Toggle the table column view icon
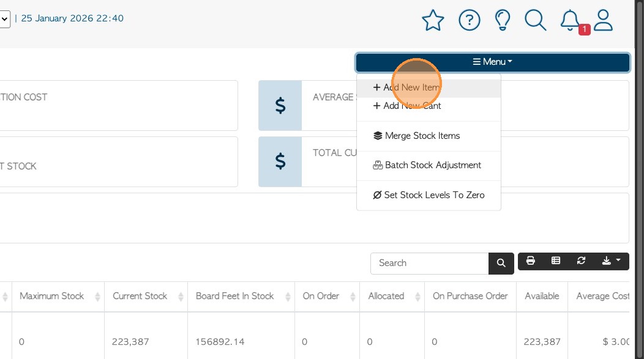The height and width of the screenshot is (359, 644). (x=556, y=261)
